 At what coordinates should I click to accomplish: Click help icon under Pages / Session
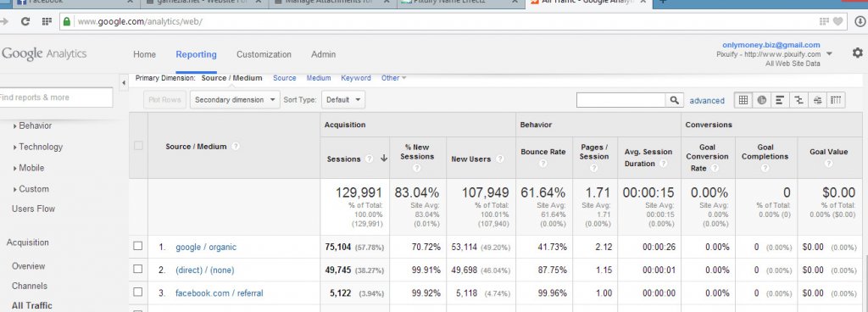(x=595, y=168)
